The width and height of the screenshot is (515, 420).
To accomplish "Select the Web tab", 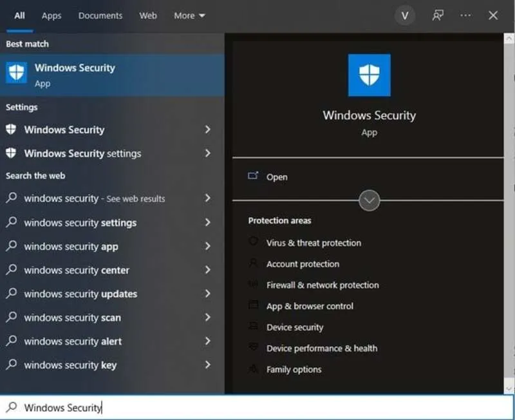I will click(148, 16).
